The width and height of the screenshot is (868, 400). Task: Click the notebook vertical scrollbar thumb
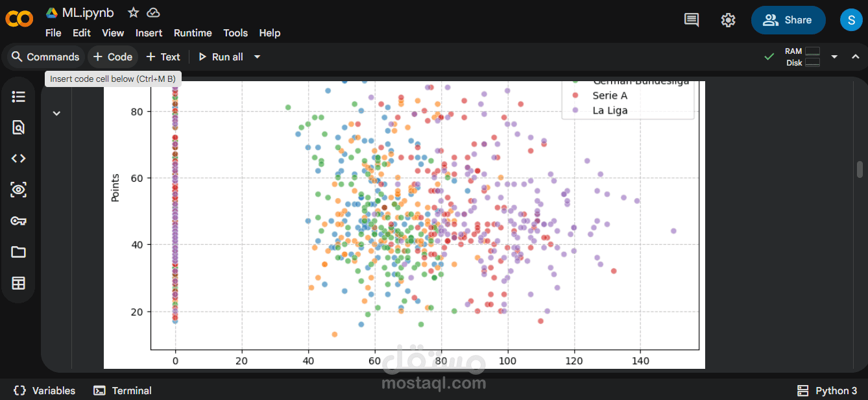click(x=860, y=169)
